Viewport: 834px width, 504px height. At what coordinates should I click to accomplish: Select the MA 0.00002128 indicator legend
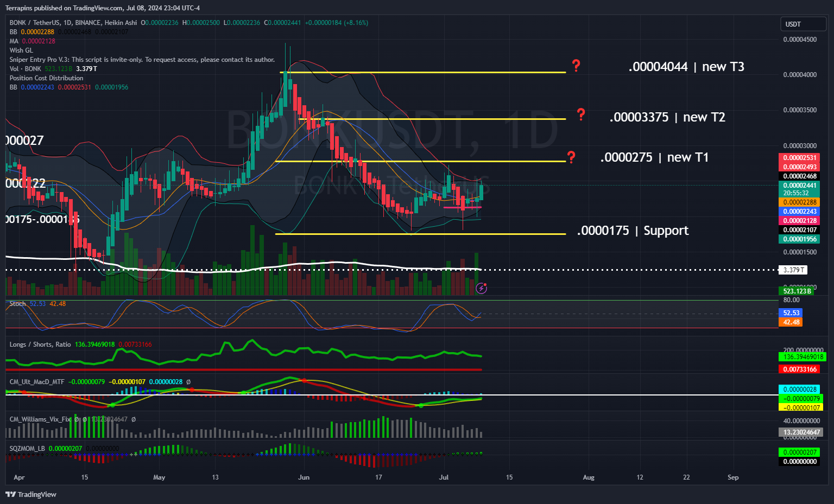tap(32, 41)
